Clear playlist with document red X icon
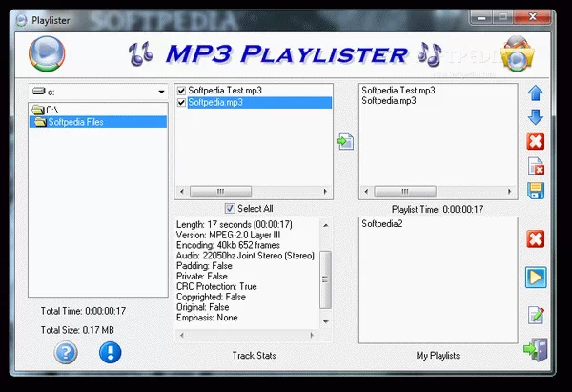Screen dimensions: 572x392 536,166
